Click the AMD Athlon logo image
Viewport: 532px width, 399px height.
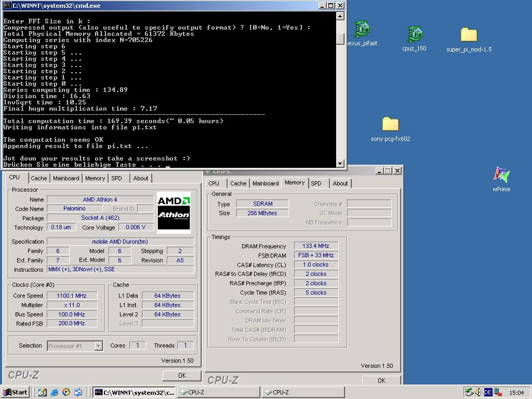pyautogui.click(x=174, y=212)
